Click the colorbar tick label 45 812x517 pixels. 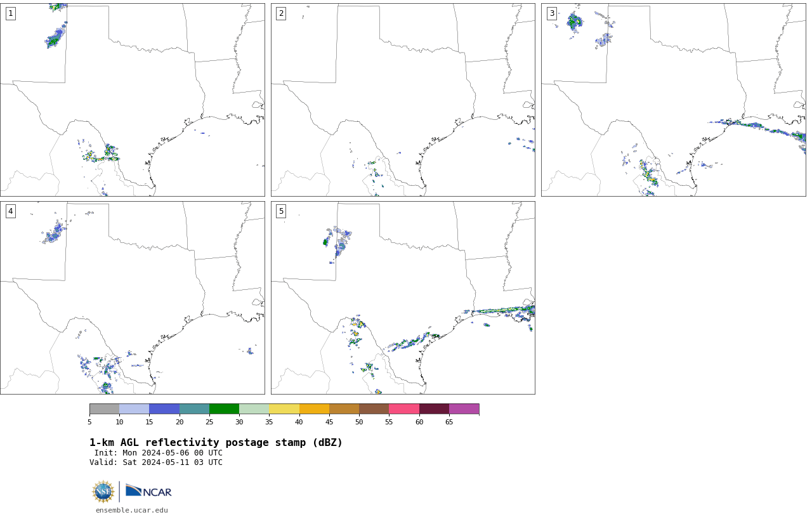(329, 422)
